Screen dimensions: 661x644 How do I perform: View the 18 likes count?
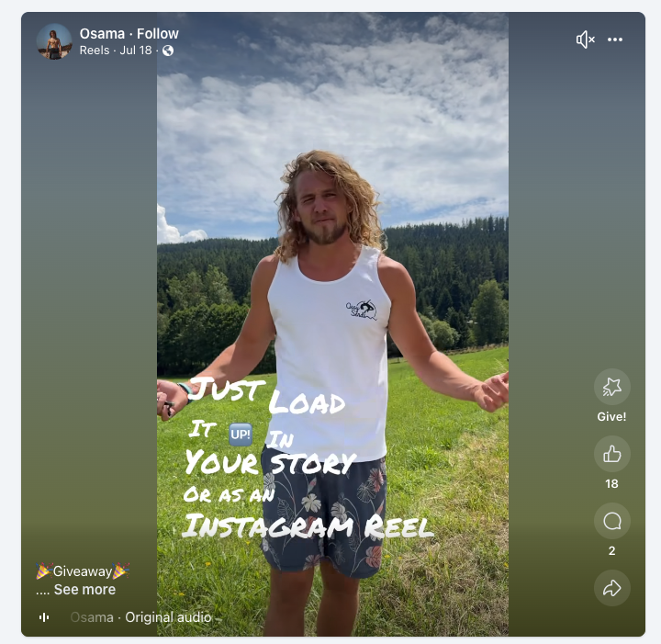tap(611, 484)
